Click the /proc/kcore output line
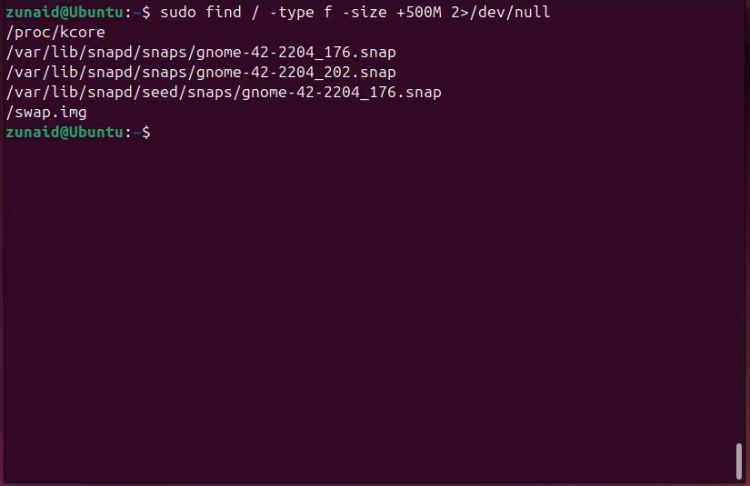The image size is (750, 486). (x=55, y=33)
